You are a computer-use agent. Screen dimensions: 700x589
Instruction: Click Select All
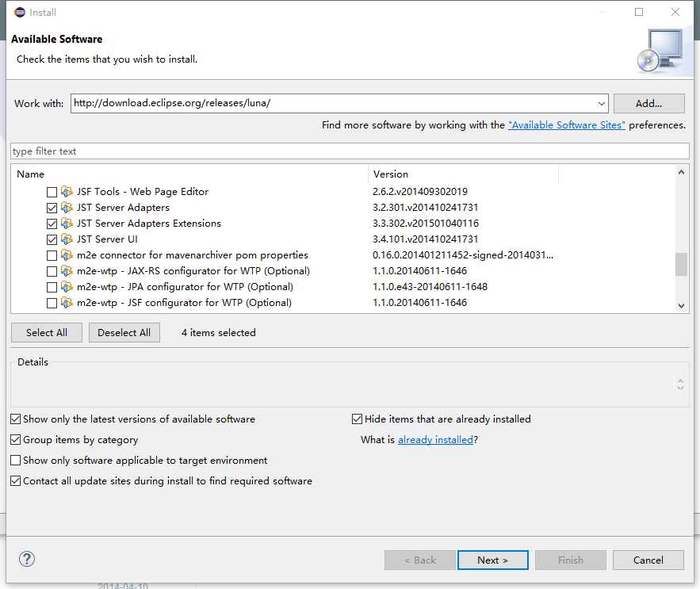coord(47,333)
